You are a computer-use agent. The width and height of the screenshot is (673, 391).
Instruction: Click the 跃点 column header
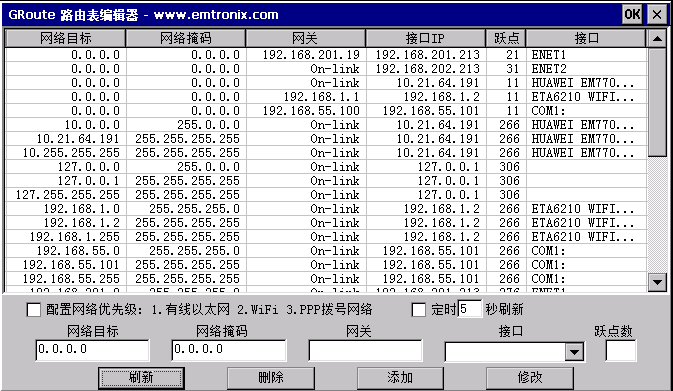[506, 38]
